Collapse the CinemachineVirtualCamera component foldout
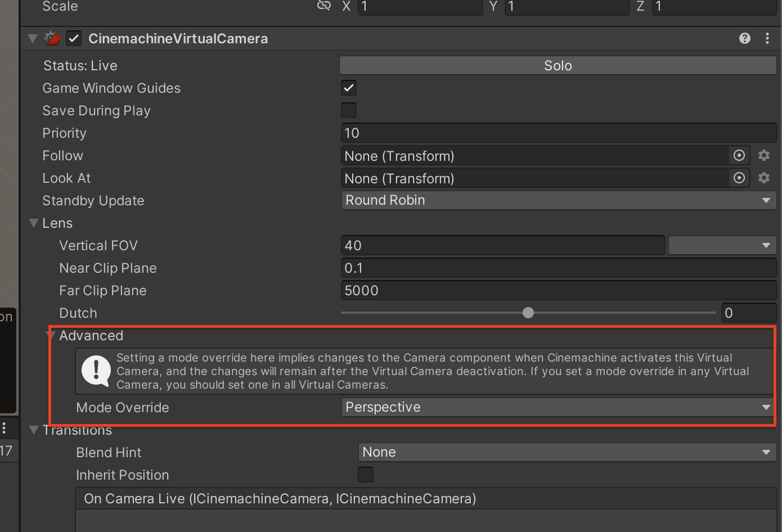 coord(33,38)
